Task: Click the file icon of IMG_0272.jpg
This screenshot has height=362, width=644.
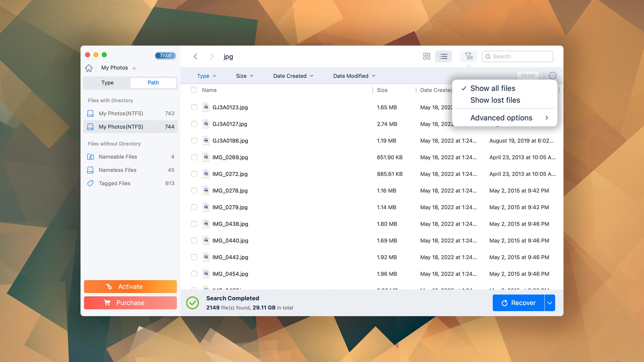Action: click(206, 174)
